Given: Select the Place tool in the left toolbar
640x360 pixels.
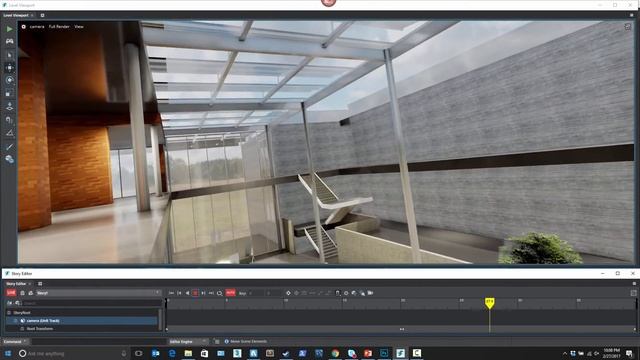Looking at the screenshot, I should (9, 107).
